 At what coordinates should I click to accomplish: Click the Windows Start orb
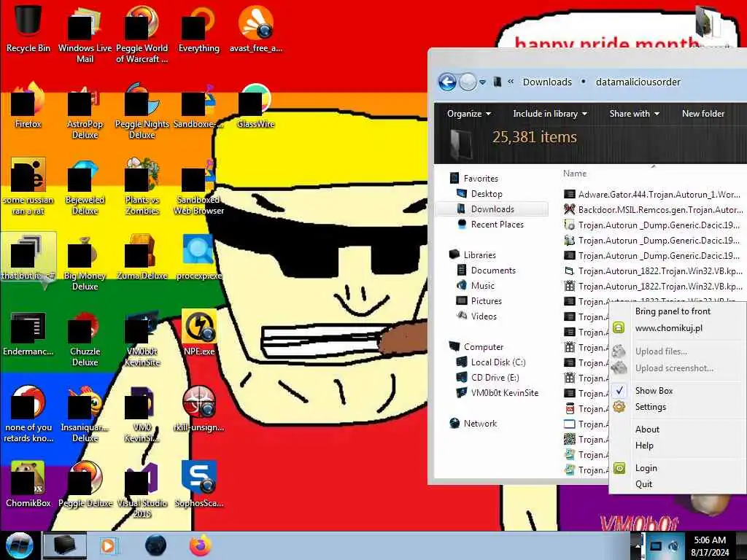click(19, 545)
